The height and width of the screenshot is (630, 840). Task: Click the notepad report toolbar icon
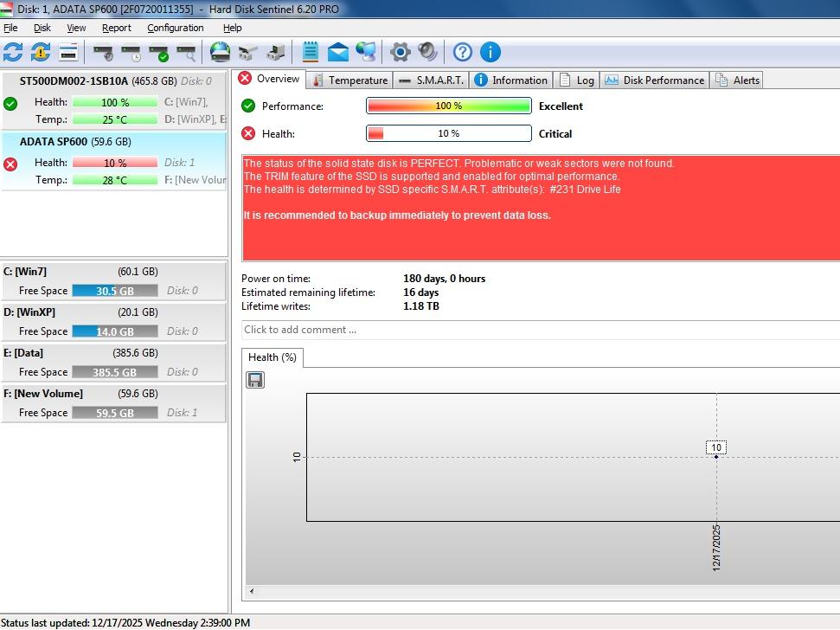click(311, 52)
